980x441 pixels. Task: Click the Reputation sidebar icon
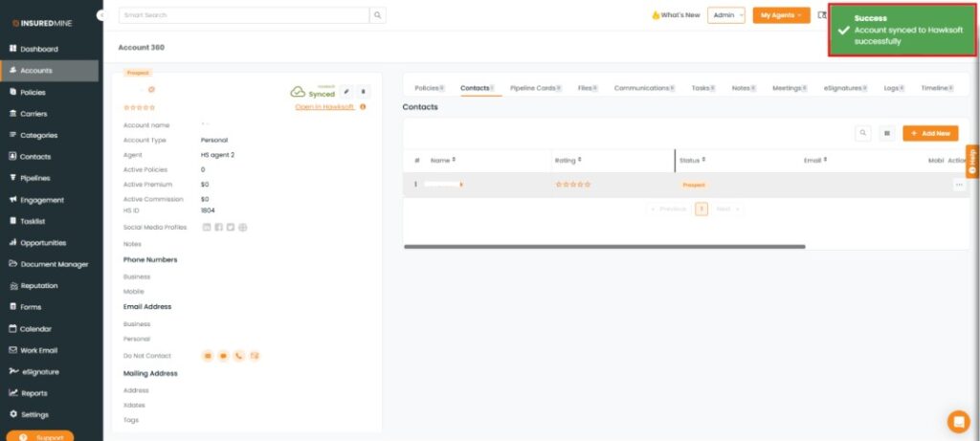13,285
